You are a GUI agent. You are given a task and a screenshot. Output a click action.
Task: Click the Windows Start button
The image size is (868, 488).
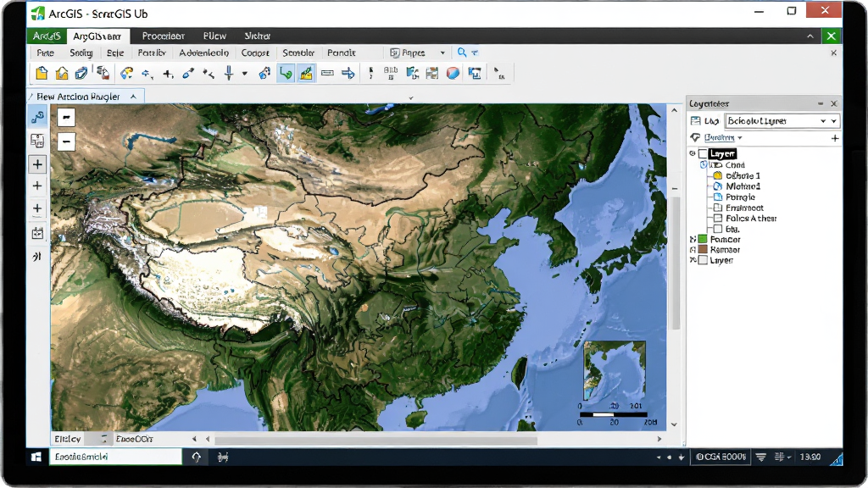coord(36,457)
